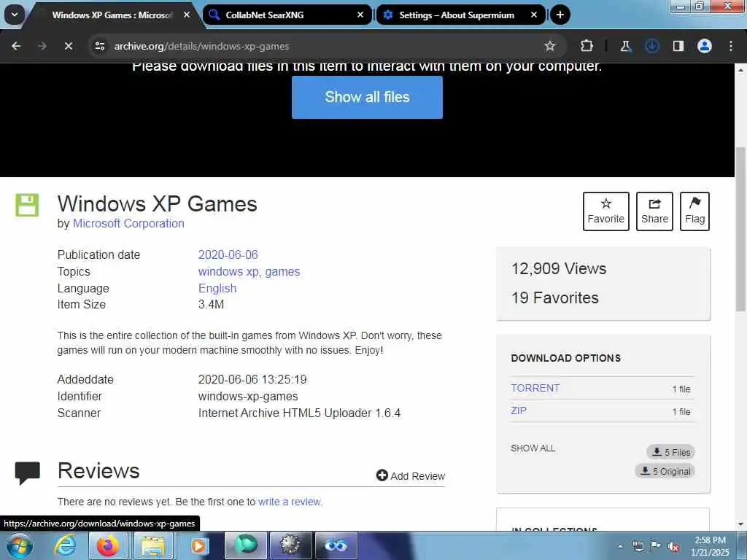The image size is (747, 560).
Task: Click the write a review link
Action: (290, 502)
